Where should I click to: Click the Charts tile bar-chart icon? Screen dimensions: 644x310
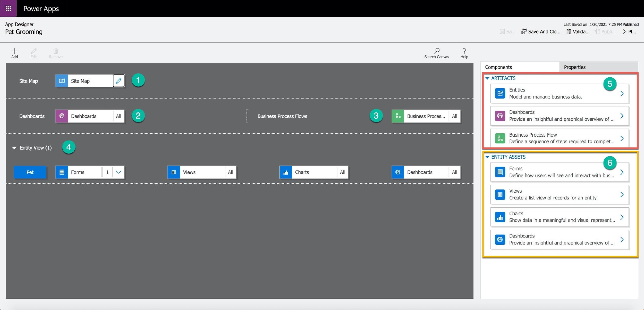[286, 172]
